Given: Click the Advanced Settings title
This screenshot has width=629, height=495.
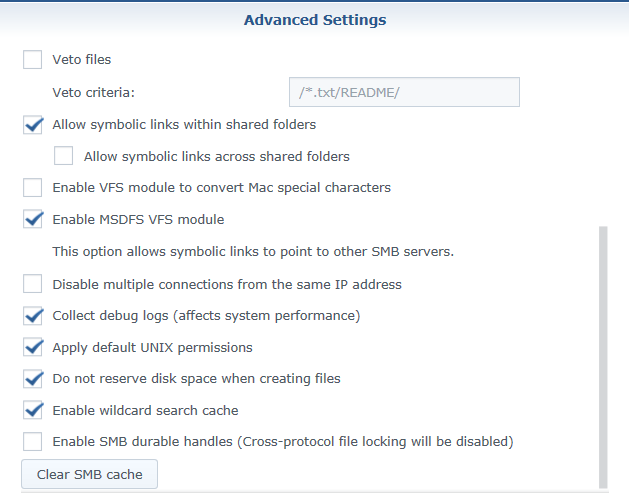Looking at the screenshot, I should pos(315,20).
